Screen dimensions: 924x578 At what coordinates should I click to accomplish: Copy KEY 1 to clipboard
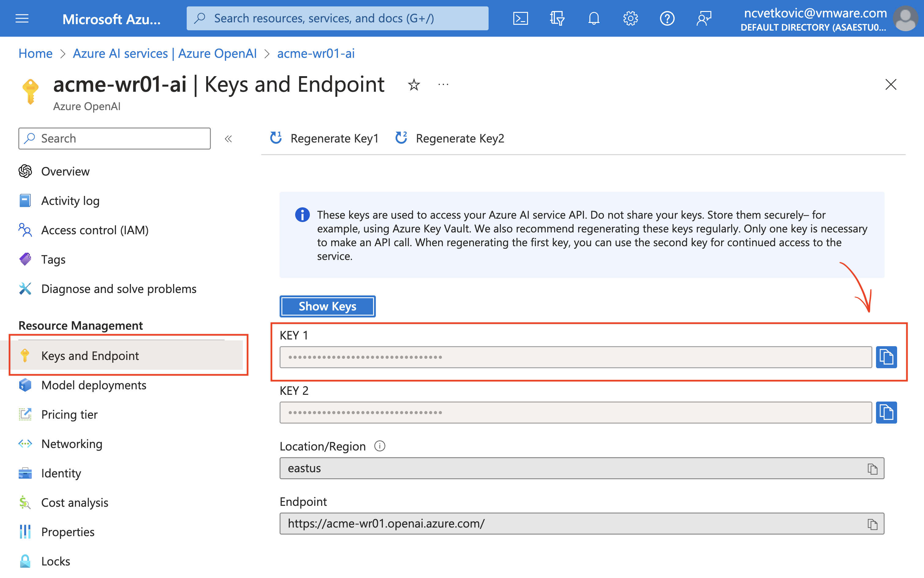tap(886, 357)
